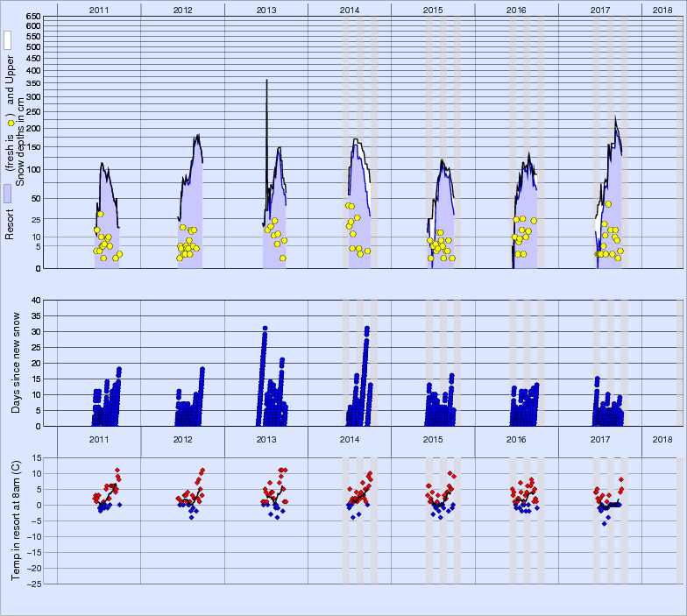Click the 'Snow depths in cm' axis title

tap(20, 141)
